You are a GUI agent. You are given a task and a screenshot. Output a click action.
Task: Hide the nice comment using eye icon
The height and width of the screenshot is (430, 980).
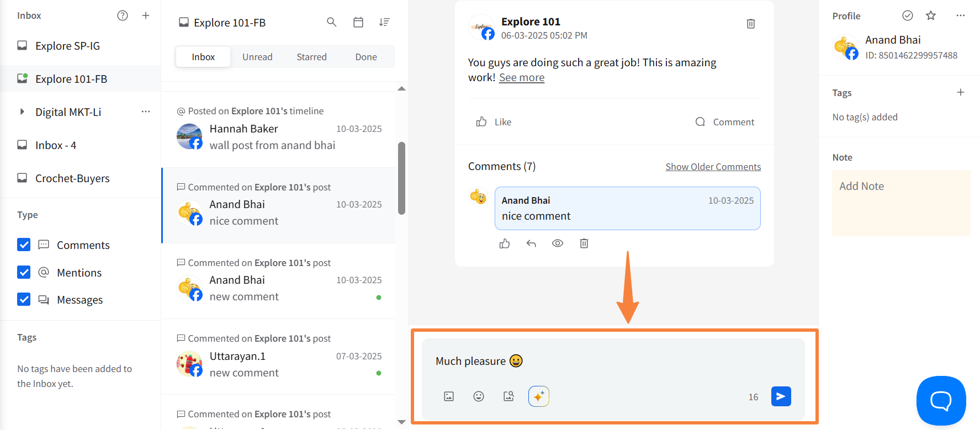558,243
